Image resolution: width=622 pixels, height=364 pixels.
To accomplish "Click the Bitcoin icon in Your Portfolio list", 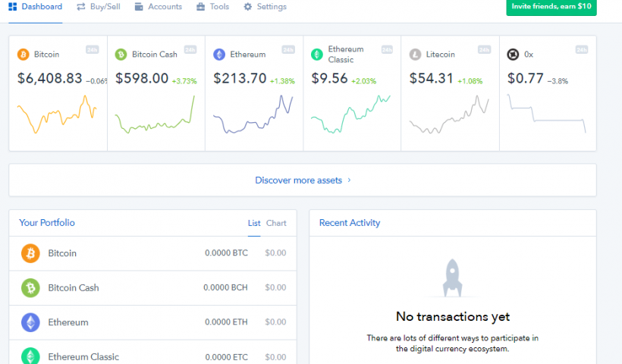I will point(30,253).
